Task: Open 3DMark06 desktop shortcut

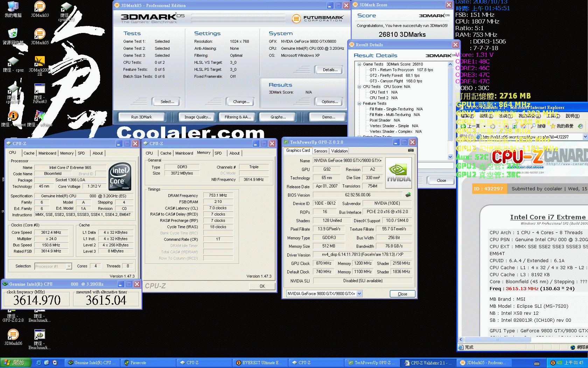Action: pyautogui.click(x=13, y=337)
